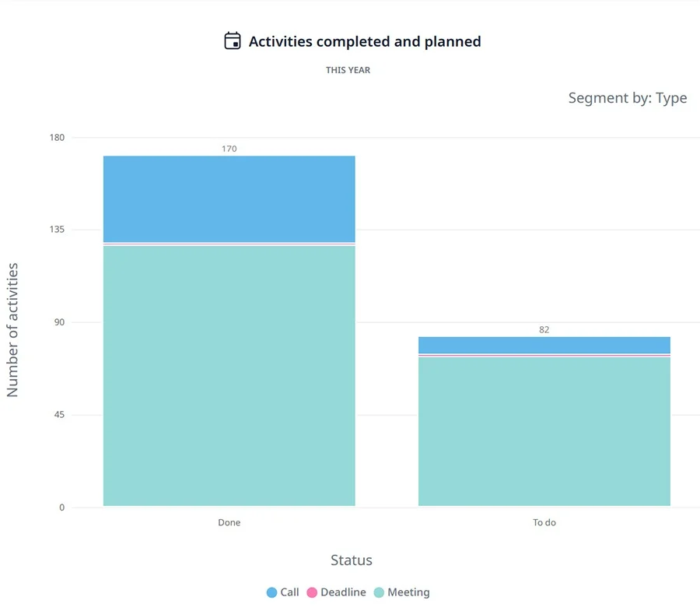700x611 pixels.
Task: Select the To do teal Meeting segment
Action: 544,431
